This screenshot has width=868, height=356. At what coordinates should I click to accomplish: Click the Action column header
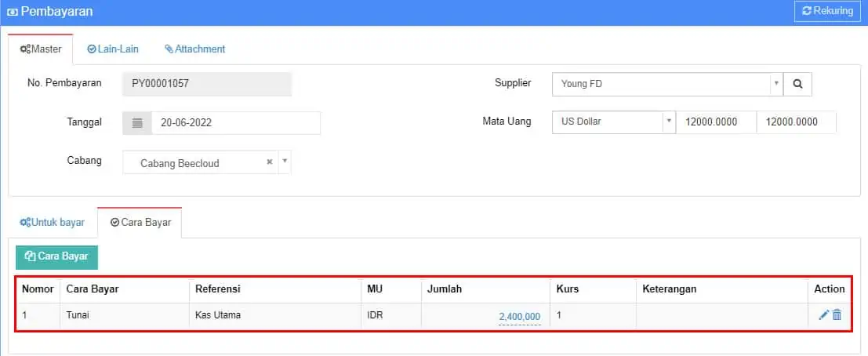click(830, 289)
